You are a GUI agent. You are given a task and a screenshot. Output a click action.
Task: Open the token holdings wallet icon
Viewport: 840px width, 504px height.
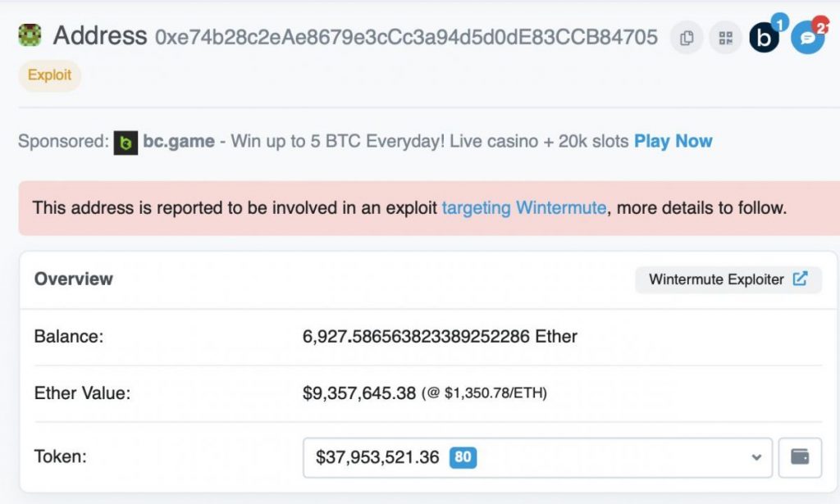click(800, 457)
